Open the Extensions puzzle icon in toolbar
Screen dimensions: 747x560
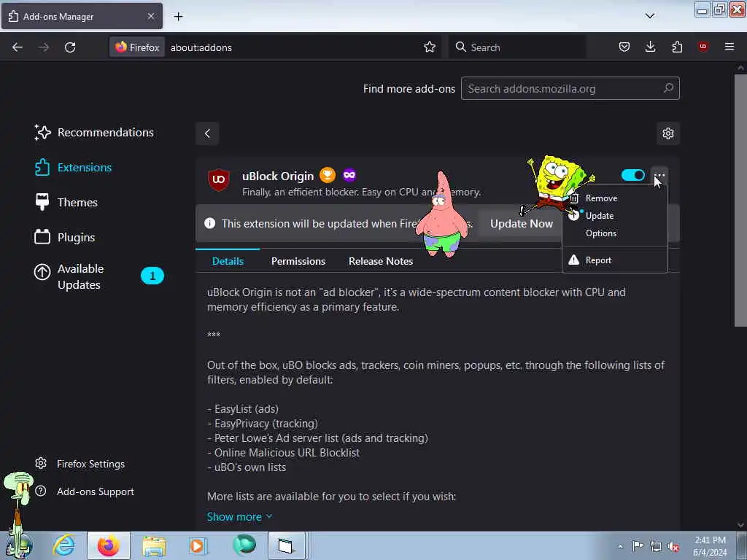click(677, 47)
